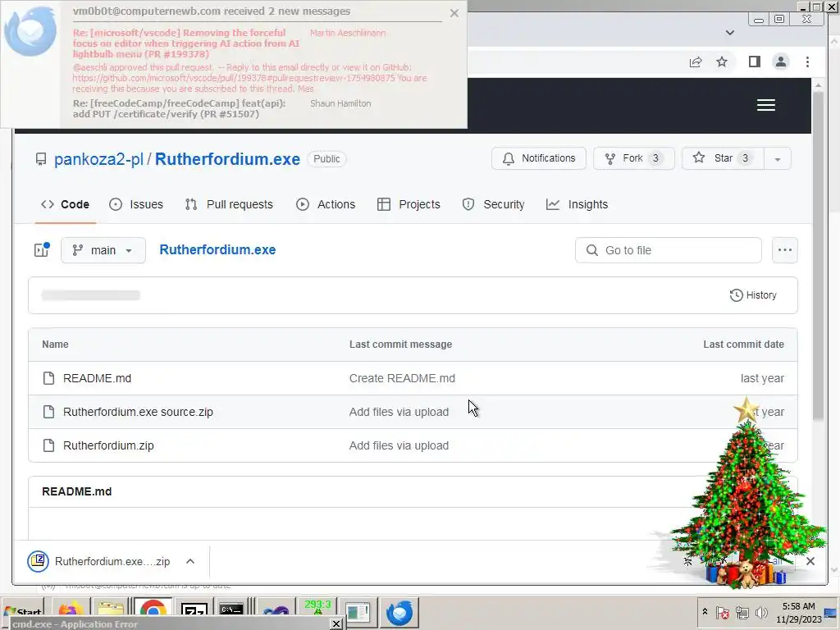This screenshot has height=630, width=840.
Task: Expand the Chrome tab search chevron
Action: click(x=729, y=33)
